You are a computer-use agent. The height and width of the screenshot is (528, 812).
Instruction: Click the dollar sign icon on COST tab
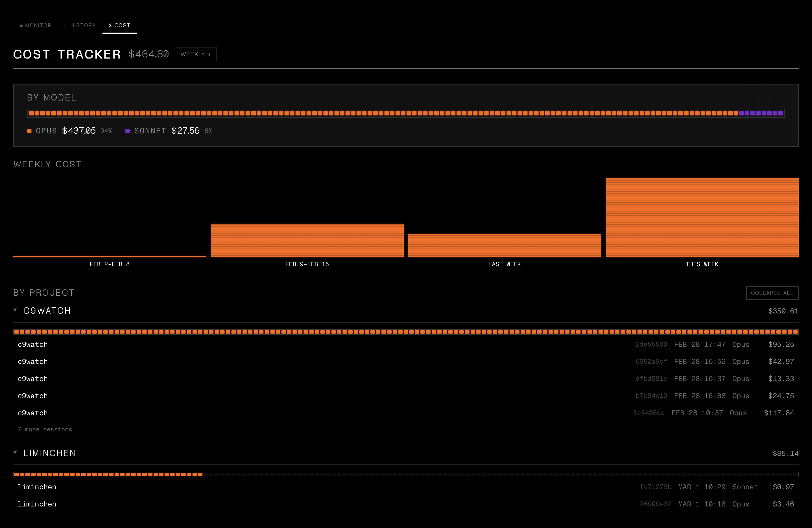(110, 26)
